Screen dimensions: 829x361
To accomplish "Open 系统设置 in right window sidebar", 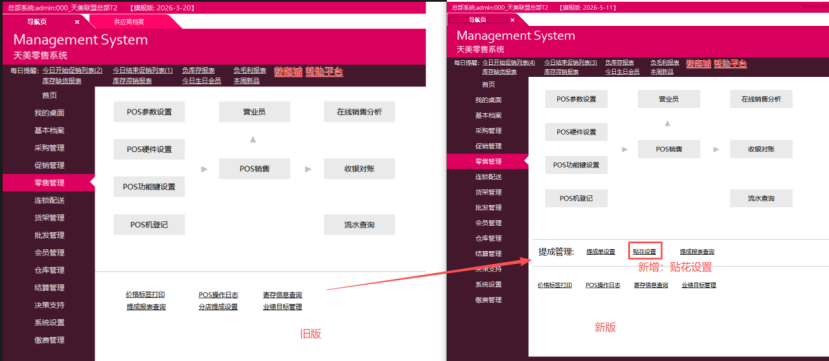I will pos(488,284).
